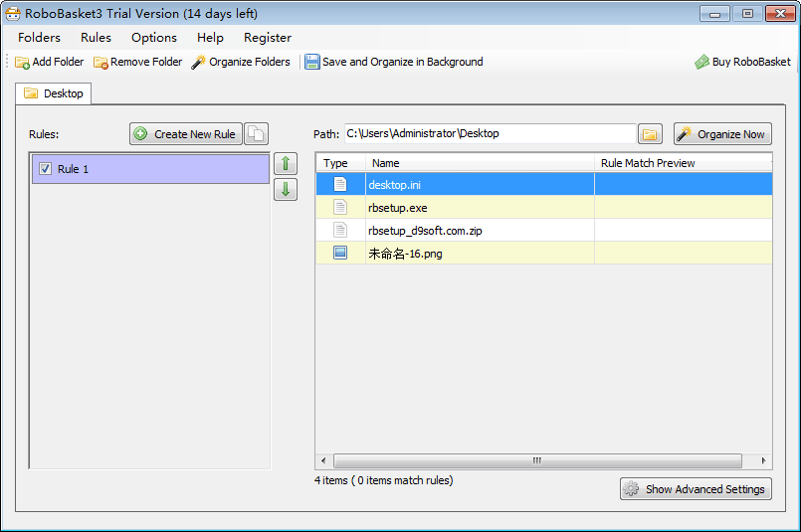The height and width of the screenshot is (532, 801).
Task: Move rule up with green up arrow
Action: pos(286,164)
